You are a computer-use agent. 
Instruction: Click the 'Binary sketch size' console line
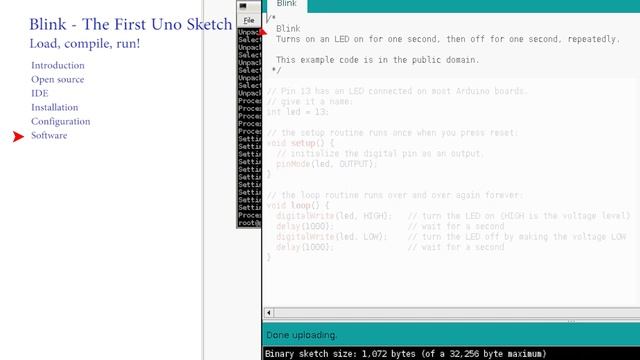click(x=405, y=354)
